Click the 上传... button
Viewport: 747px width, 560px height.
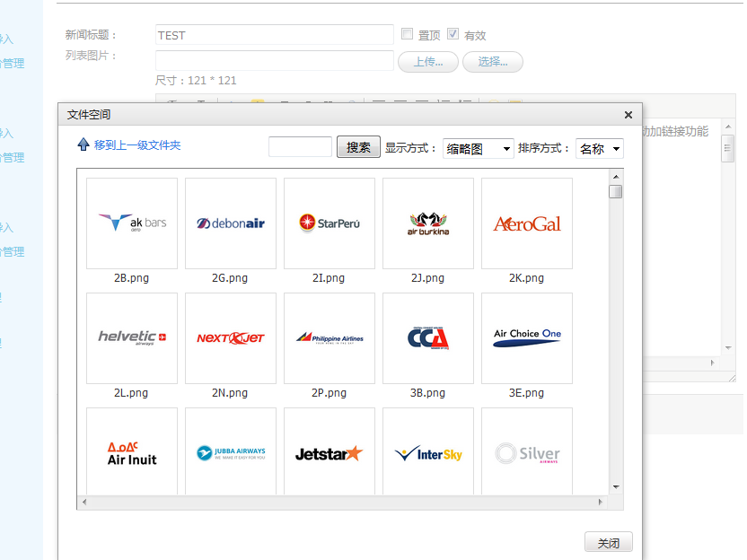pos(427,62)
